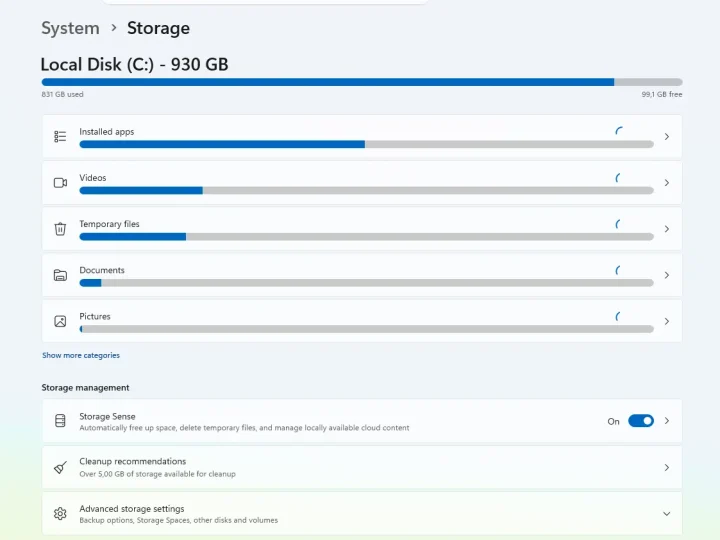Click the 'Local Disk (C:) - 930 GB' heading
The width and height of the screenshot is (720, 540).
pyautogui.click(x=135, y=64)
